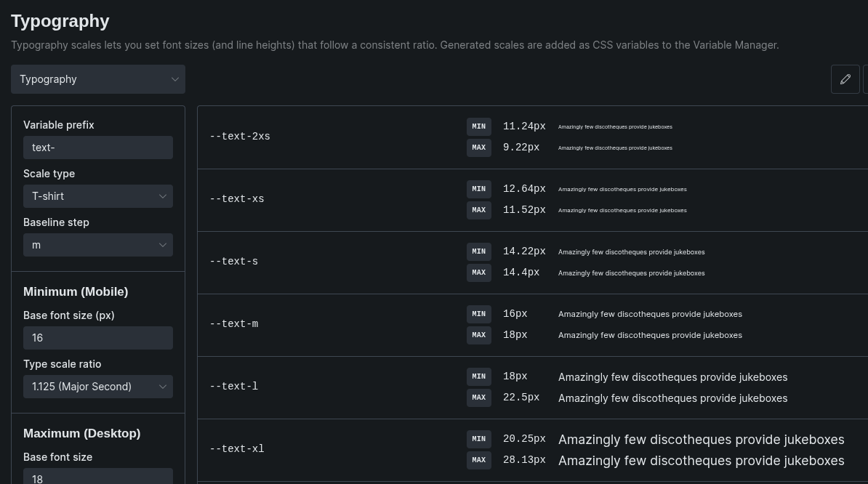This screenshot has width=868, height=484.
Task: Click the Variable prefix input field
Action: coord(98,148)
